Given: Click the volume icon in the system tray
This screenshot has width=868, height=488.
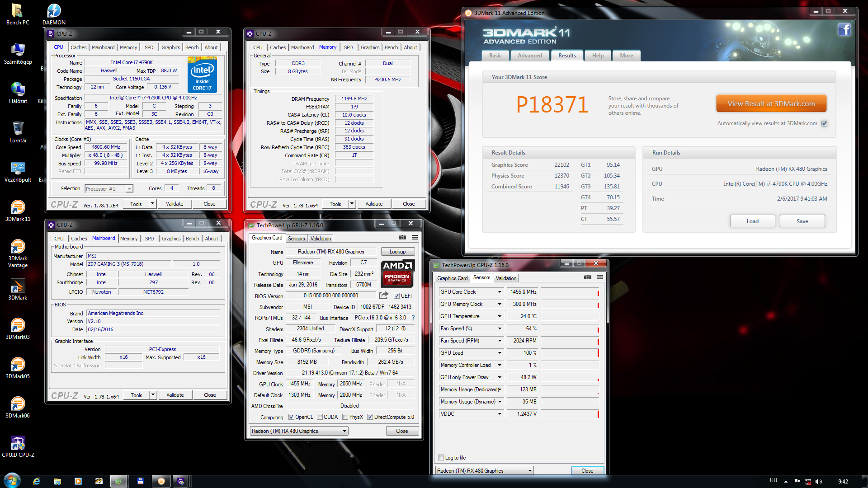Looking at the screenshot, I should pos(819,482).
